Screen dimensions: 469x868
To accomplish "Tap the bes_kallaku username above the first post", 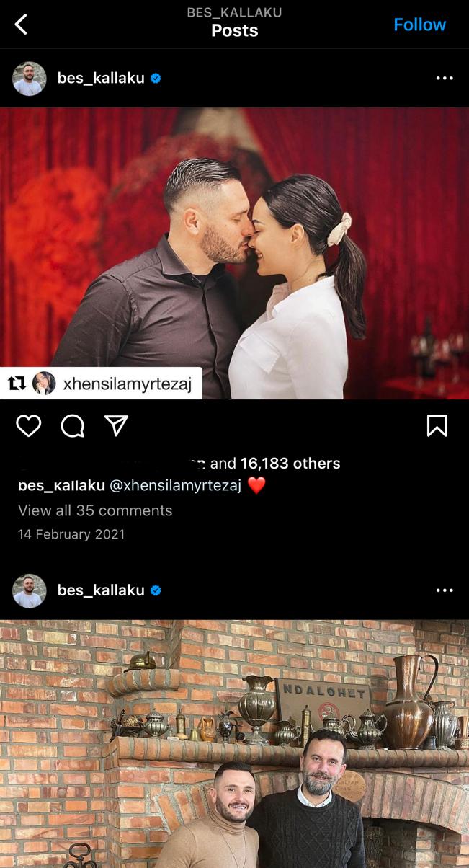I will click(x=101, y=78).
